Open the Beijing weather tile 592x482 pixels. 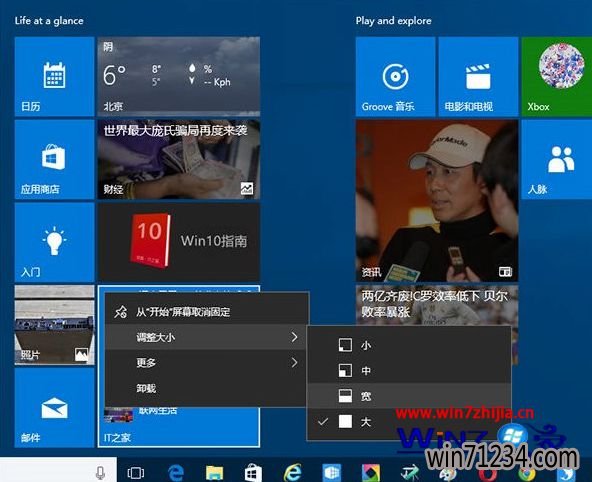[179, 77]
